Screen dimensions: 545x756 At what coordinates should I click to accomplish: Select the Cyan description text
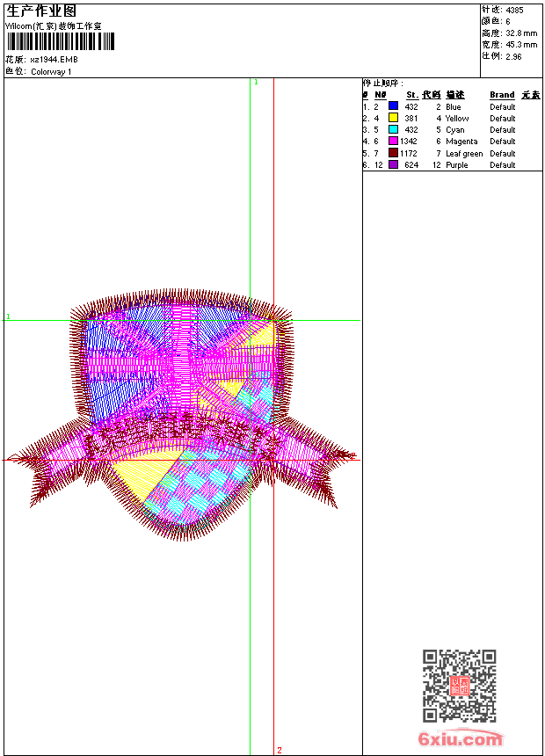tap(455, 130)
